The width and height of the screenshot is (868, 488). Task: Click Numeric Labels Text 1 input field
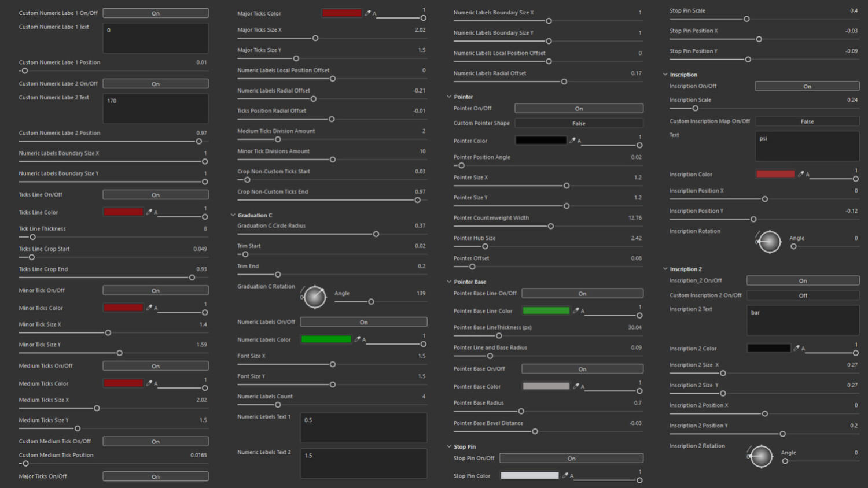(363, 428)
